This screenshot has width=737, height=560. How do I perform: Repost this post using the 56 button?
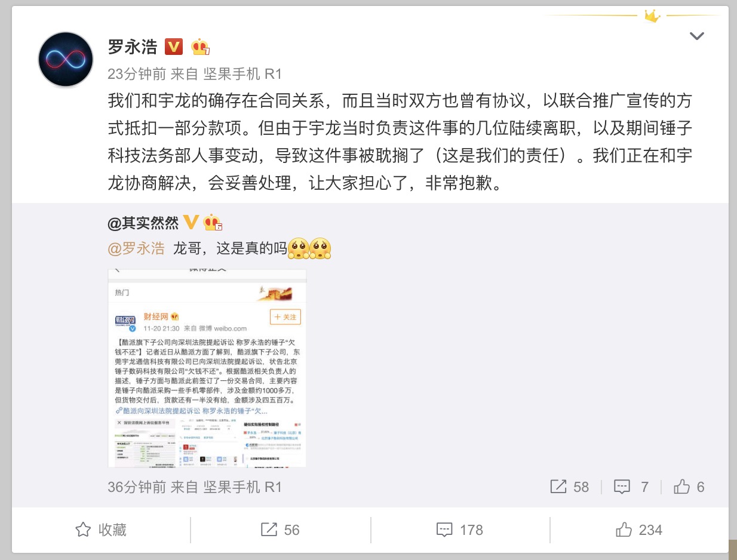[280, 530]
